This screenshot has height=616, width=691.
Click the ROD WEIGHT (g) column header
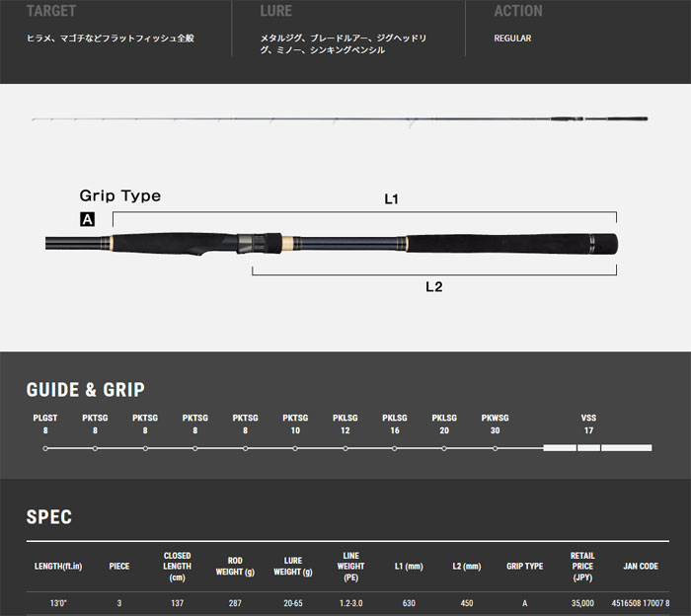[x=235, y=567]
